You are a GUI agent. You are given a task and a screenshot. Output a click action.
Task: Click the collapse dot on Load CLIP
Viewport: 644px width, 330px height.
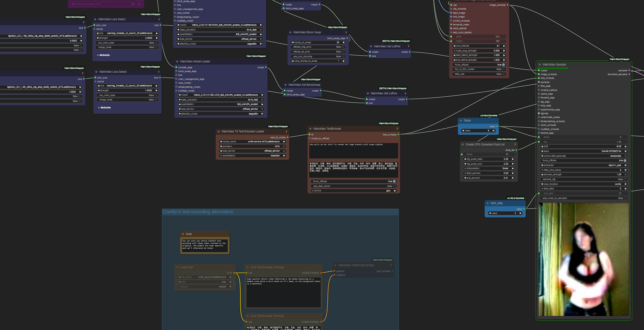point(177,267)
